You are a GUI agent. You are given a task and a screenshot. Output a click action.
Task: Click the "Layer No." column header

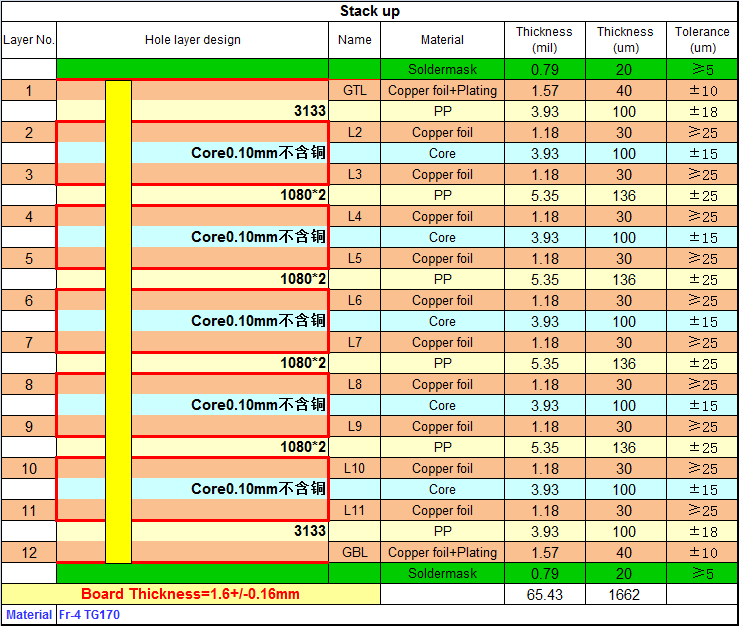tap(29, 40)
